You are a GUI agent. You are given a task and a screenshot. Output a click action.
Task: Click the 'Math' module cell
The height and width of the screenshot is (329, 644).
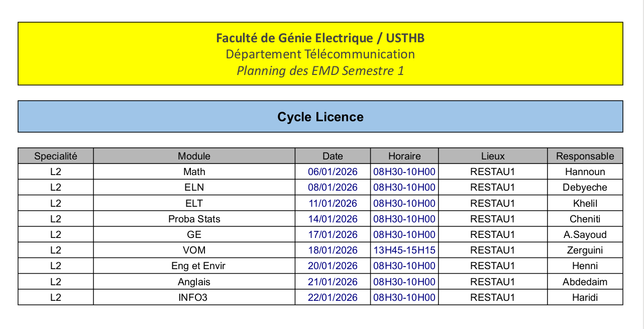pyautogui.click(x=194, y=172)
